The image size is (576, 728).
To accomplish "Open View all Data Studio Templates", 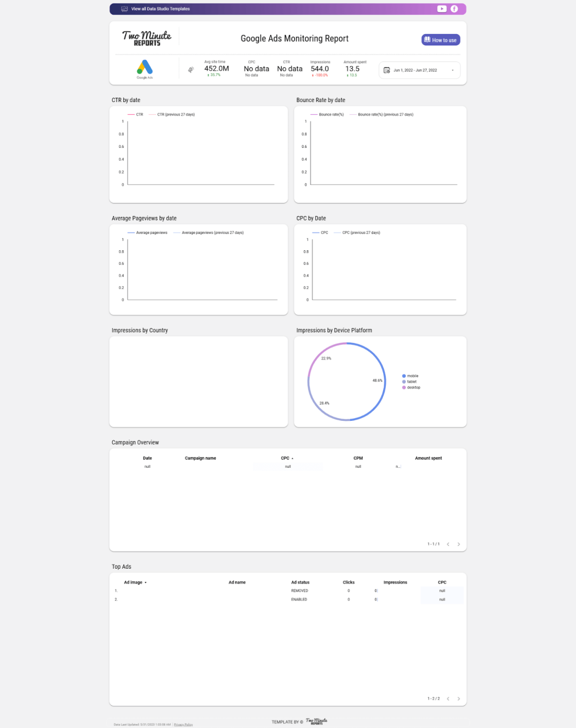I will pyautogui.click(x=160, y=9).
